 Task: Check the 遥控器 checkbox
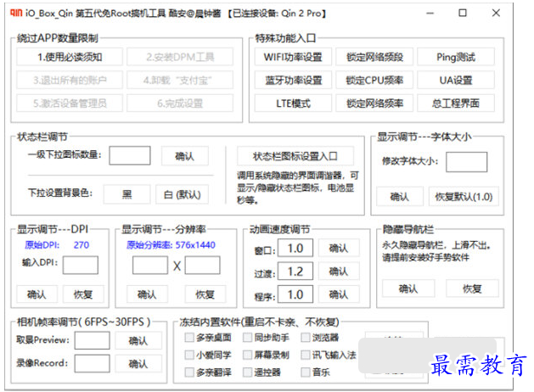247,372
